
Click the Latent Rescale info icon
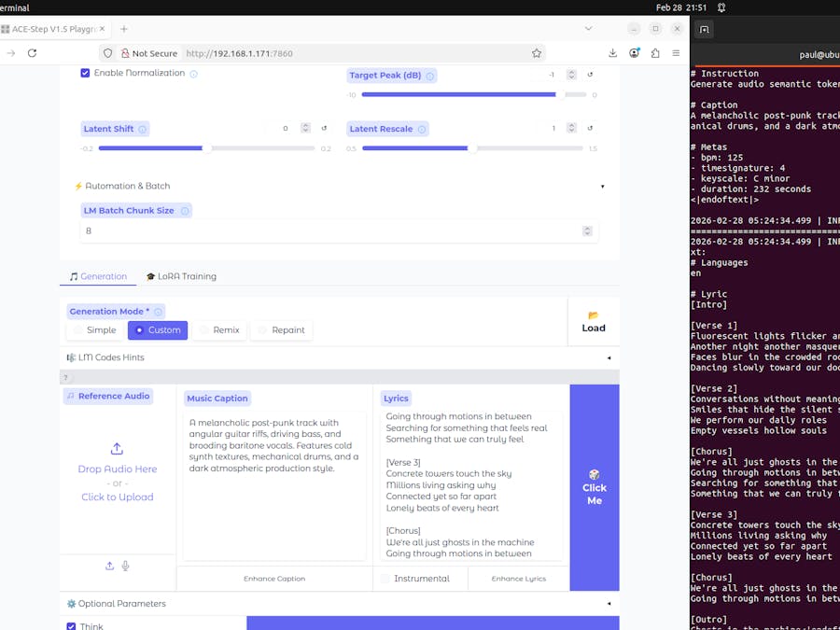click(422, 129)
